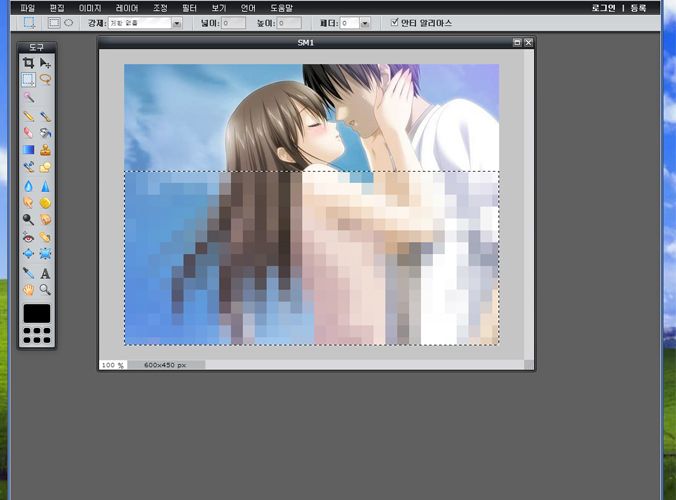The width and height of the screenshot is (676, 500).
Task: Open the 도움말 help menu
Action: coord(282,8)
